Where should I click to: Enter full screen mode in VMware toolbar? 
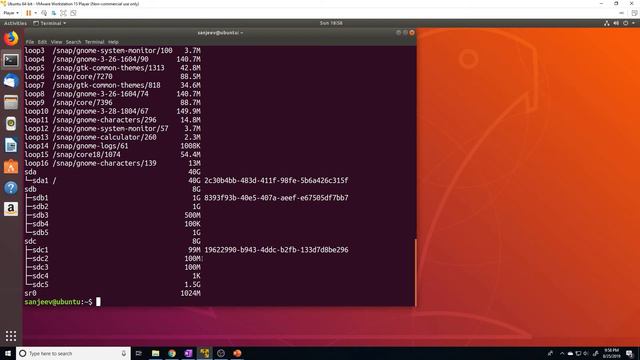(63, 13)
